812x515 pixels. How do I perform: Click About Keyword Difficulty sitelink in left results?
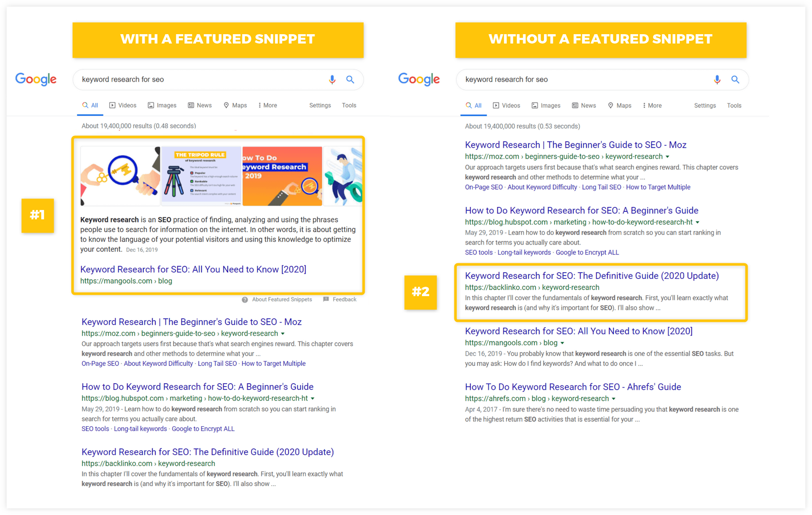(x=158, y=364)
